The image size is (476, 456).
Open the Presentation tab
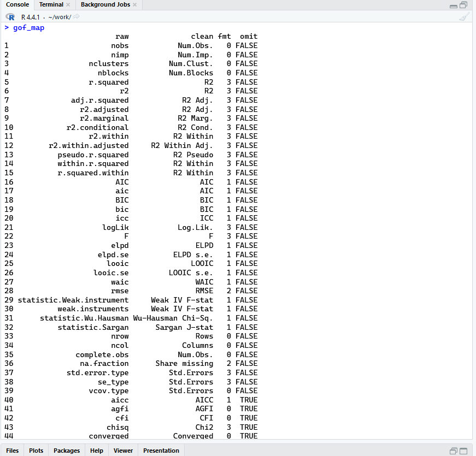[161, 451]
